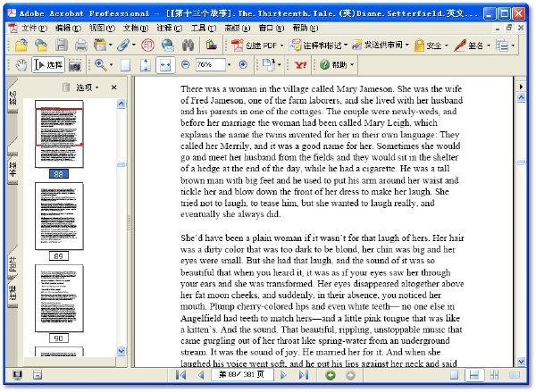
Task: Click the zoom out minus button
Action: coord(186,64)
